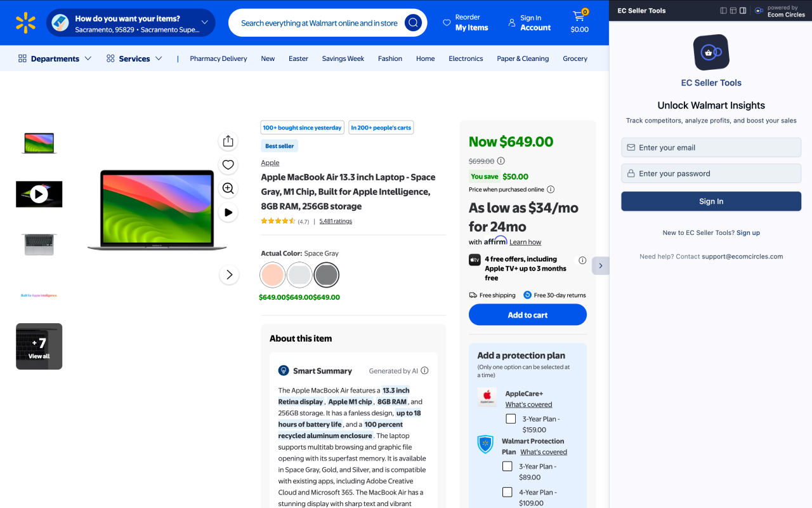This screenshot has height=508, width=812.
Task: Click the Enter your email field
Action: (711, 147)
